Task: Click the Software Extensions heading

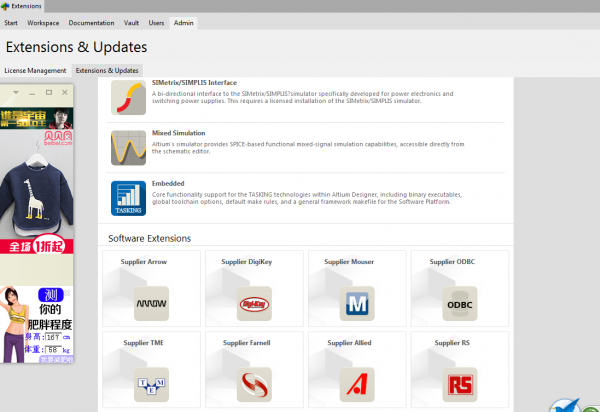Action: (150, 239)
